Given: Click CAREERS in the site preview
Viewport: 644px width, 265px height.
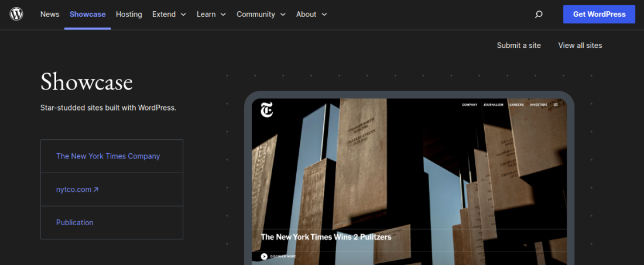Looking at the screenshot, I should [517, 105].
